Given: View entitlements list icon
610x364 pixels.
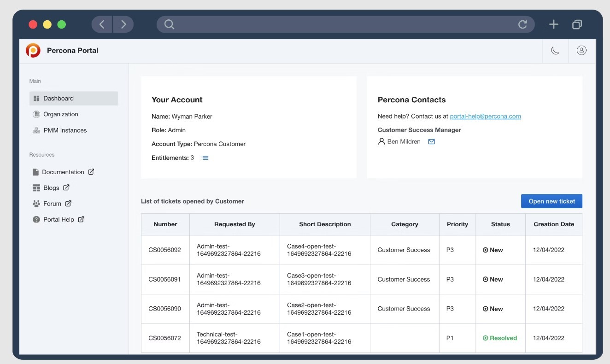Looking at the screenshot, I should 205,158.
